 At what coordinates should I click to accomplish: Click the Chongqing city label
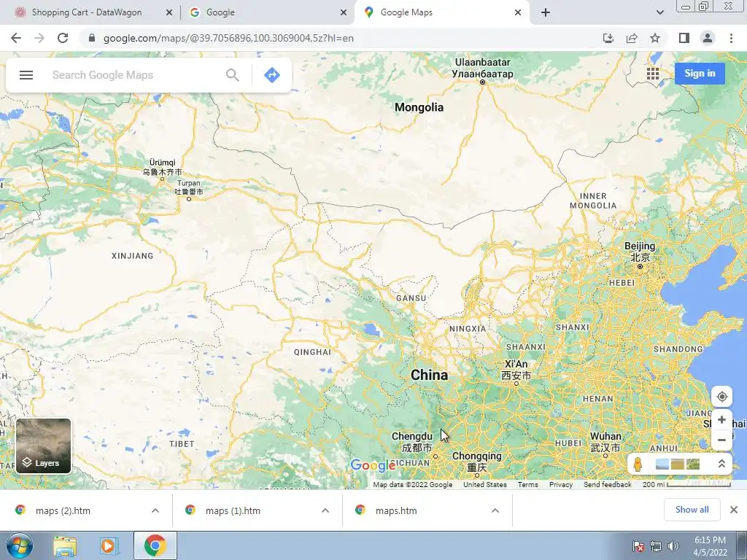(x=477, y=462)
